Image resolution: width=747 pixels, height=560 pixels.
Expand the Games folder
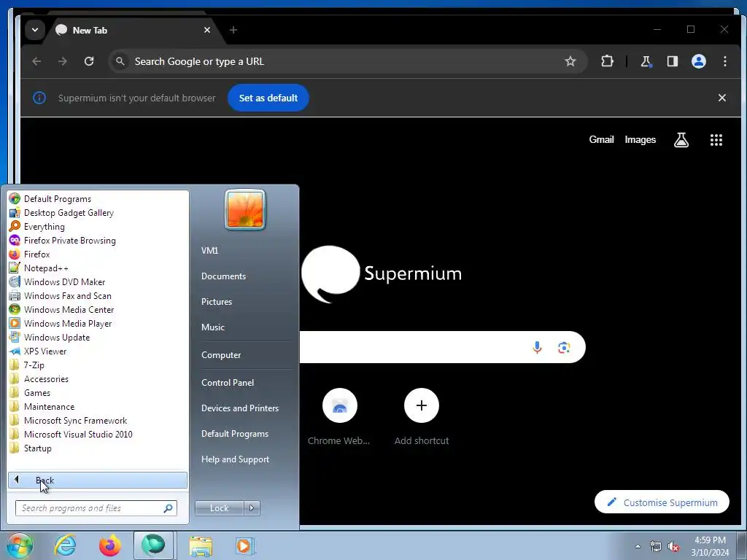[98, 392]
